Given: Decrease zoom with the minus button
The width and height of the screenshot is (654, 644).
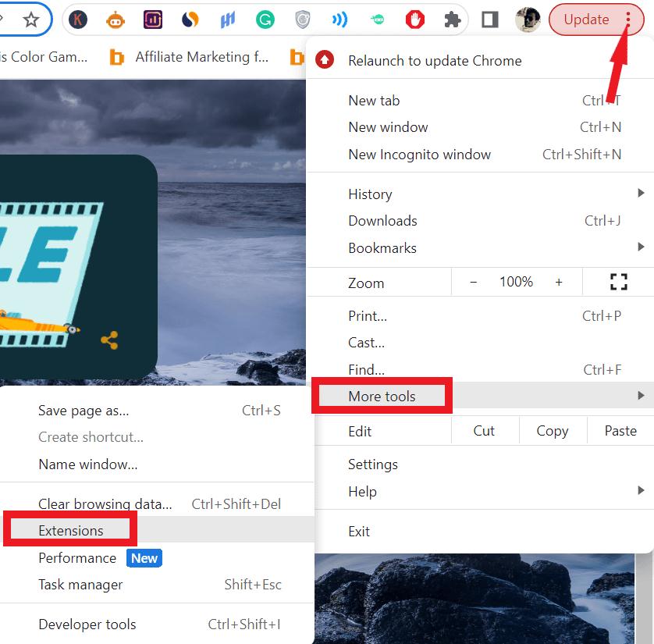Looking at the screenshot, I should coord(473,282).
